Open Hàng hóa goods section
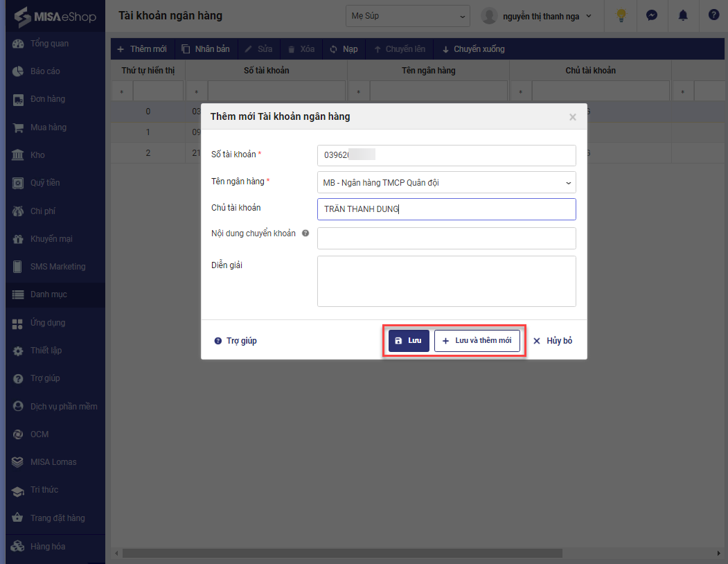 (x=55, y=547)
